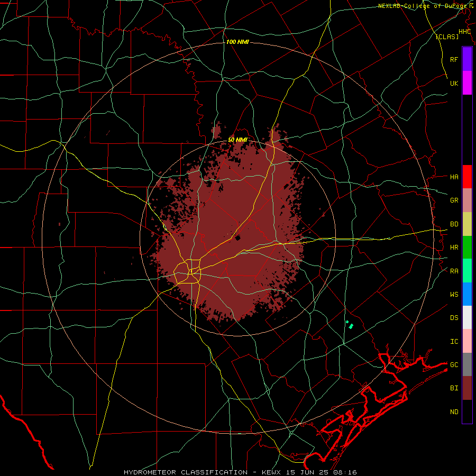Select the WS blue legend swatch
The height and width of the screenshot is (476, 476).
pyautogui.click(x=467, y=294)
